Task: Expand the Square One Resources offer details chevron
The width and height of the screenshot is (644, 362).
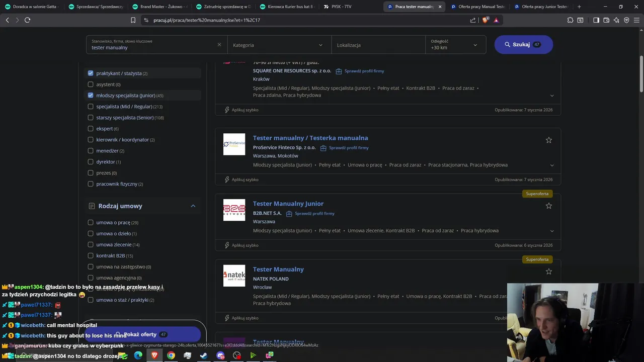Action: [x=552, y=96]
